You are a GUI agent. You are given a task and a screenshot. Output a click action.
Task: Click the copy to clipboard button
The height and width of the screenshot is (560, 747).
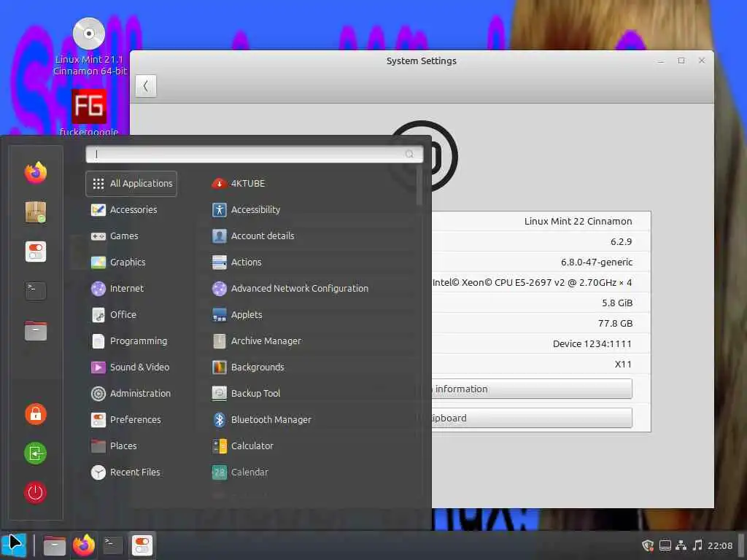pos(532,418)
